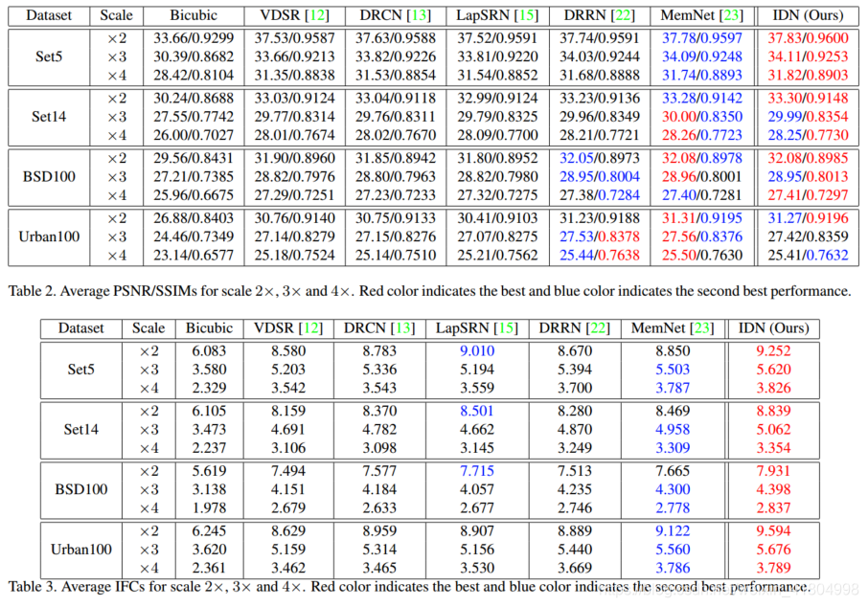
Task: Follow the [23] citation next to MemNet in Table 2
Action: coord(731,15)
